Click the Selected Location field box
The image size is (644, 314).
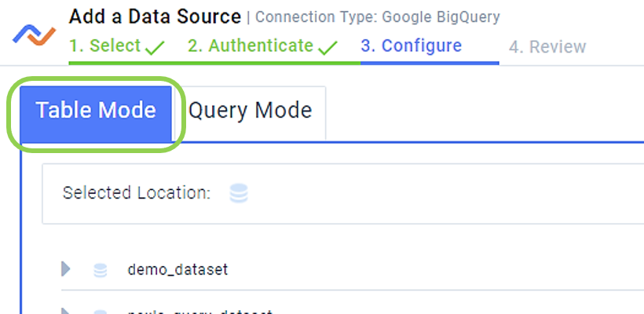pyautogui.click(x=343, y=194)
